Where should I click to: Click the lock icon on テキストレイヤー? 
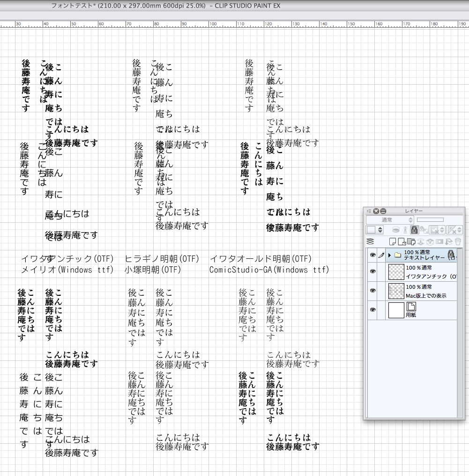tap(451, 255)
